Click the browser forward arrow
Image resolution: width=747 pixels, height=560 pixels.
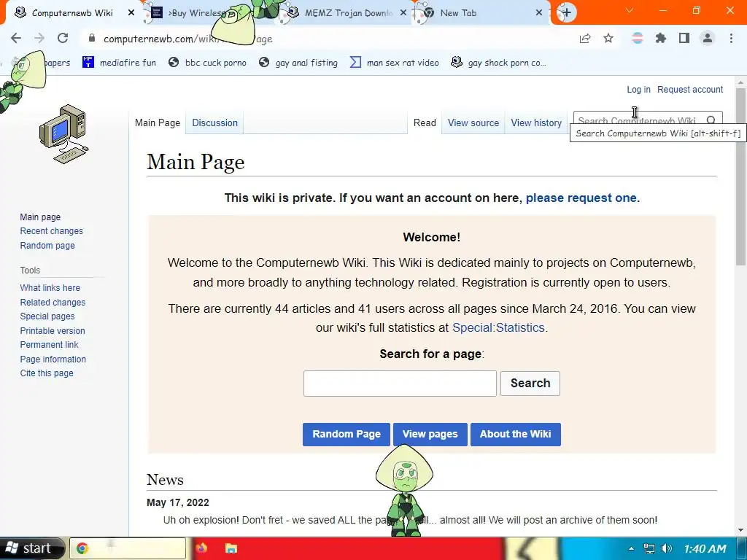[x=39, y=38]
